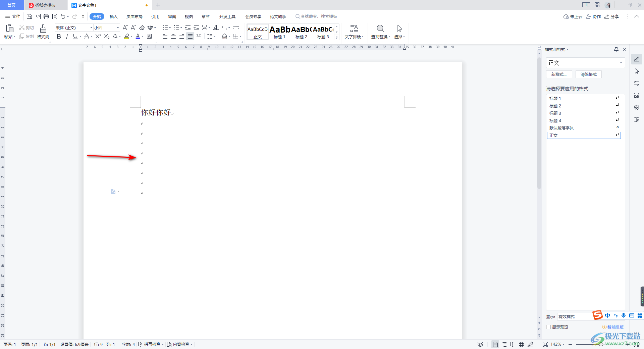This screenshot has height=349, width=644.
Task: Open Find and Replace tool
Action: [380, 32]
